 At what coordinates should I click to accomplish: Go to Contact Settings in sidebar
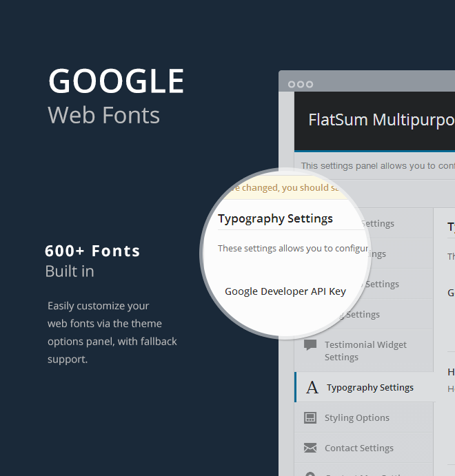(x=364, y=448)
